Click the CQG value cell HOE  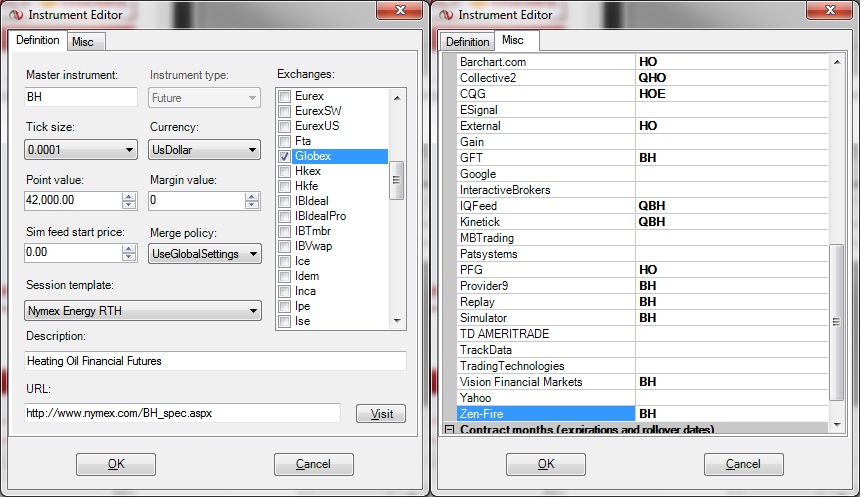[x=732, y=94]
